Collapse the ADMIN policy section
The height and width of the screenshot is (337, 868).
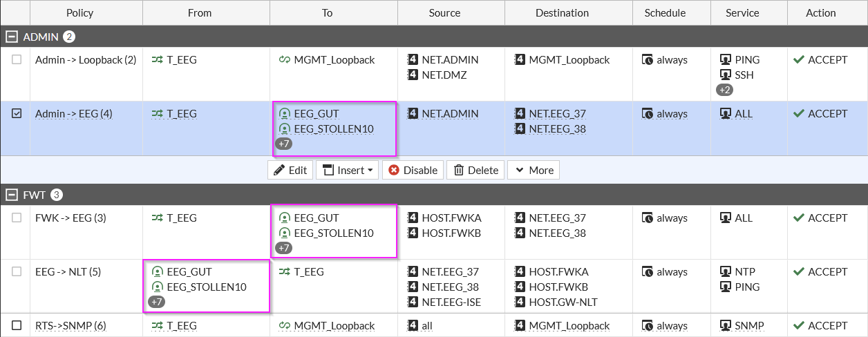12,37
